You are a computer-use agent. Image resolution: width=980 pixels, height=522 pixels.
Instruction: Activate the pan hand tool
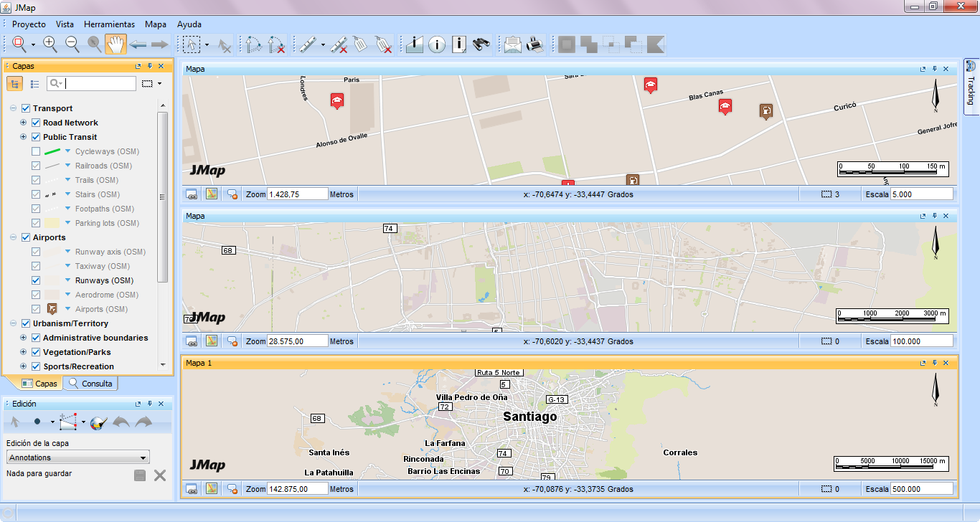[115, 44]
